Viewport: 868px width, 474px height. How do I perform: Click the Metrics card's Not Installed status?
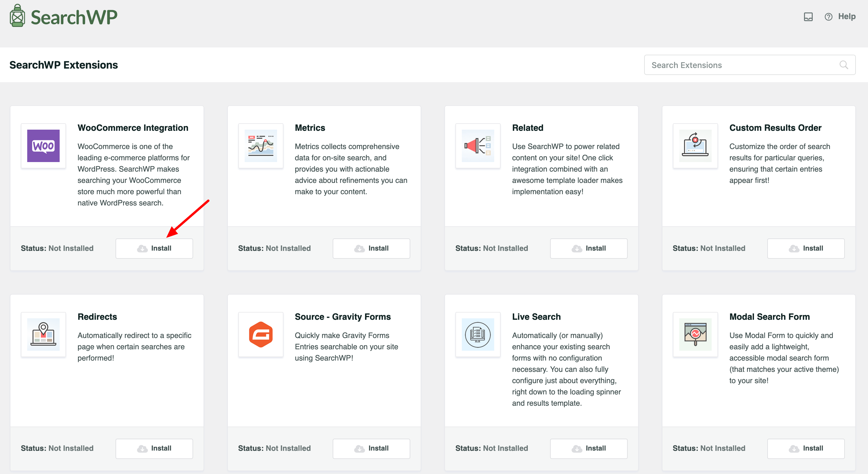coord(288,248)
